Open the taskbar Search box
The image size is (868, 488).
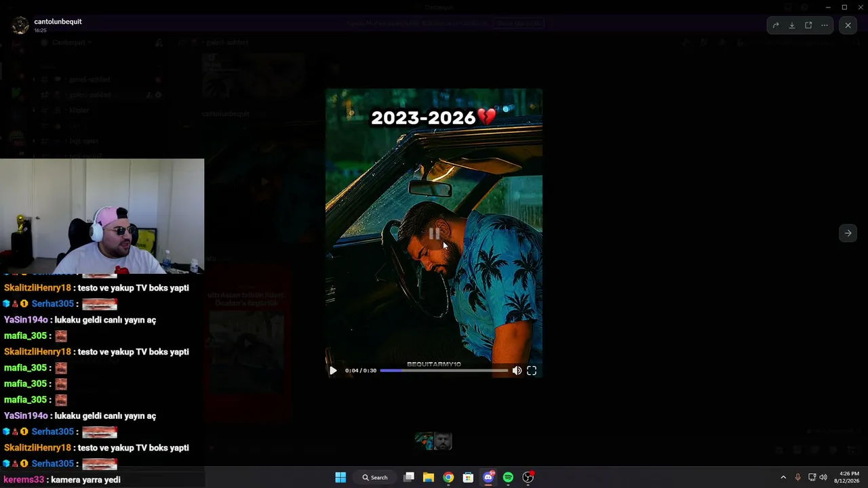click(x=374, y=477)
